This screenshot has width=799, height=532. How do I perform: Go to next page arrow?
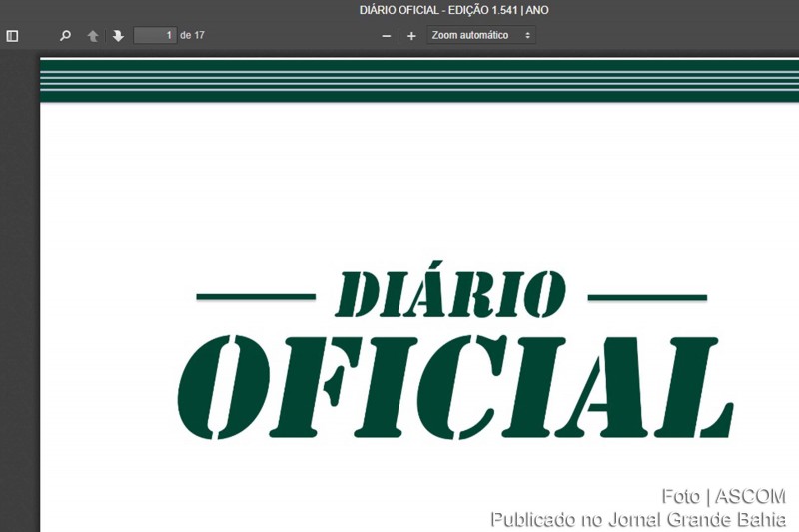pyautogui.click(x=118, y=36)
